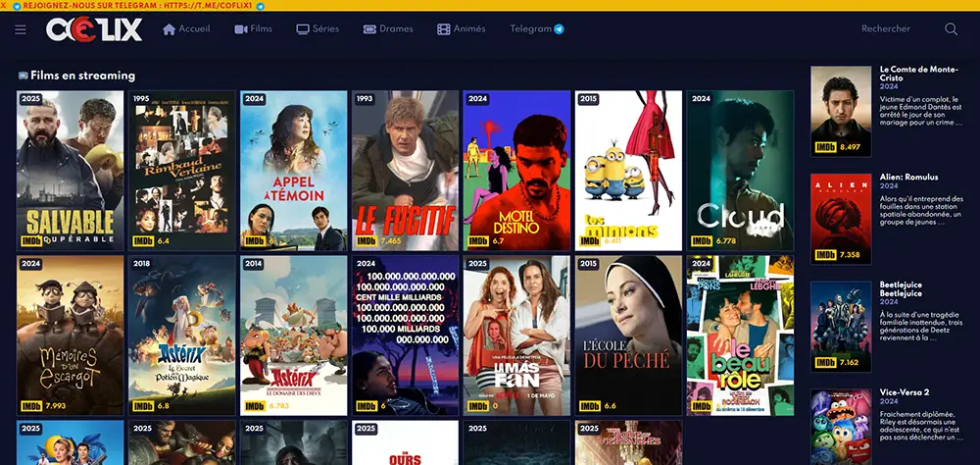Click IMDb badge on Mémoires d'un escargot
The image size is (980, 465).
pos(31,406)
